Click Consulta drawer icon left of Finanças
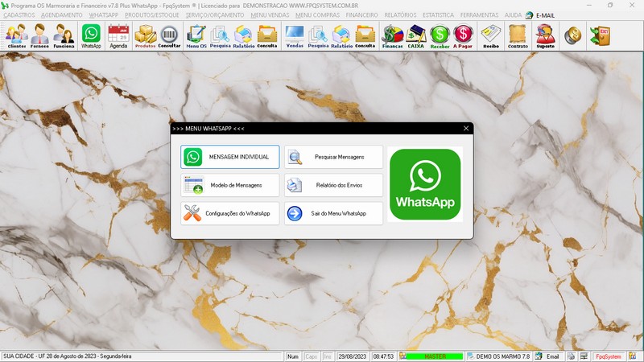Screen dimensions: 644x362 point(365,35)
